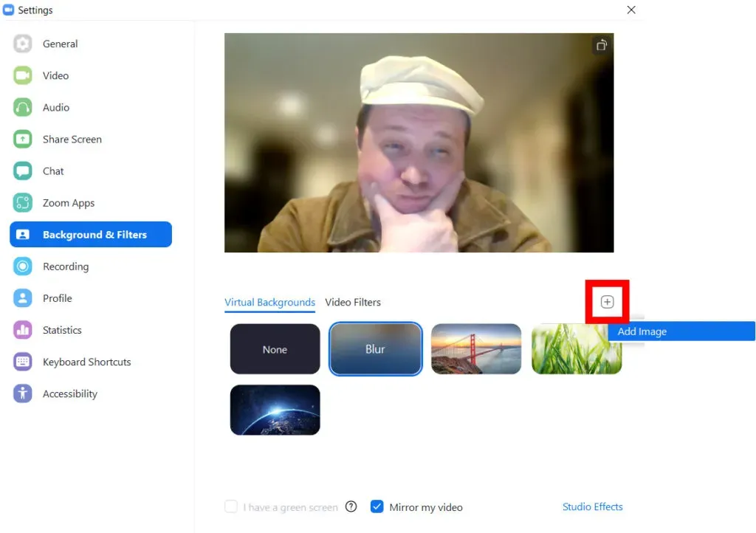Click the rotate icon on the video preview

(x=601, y=45)
